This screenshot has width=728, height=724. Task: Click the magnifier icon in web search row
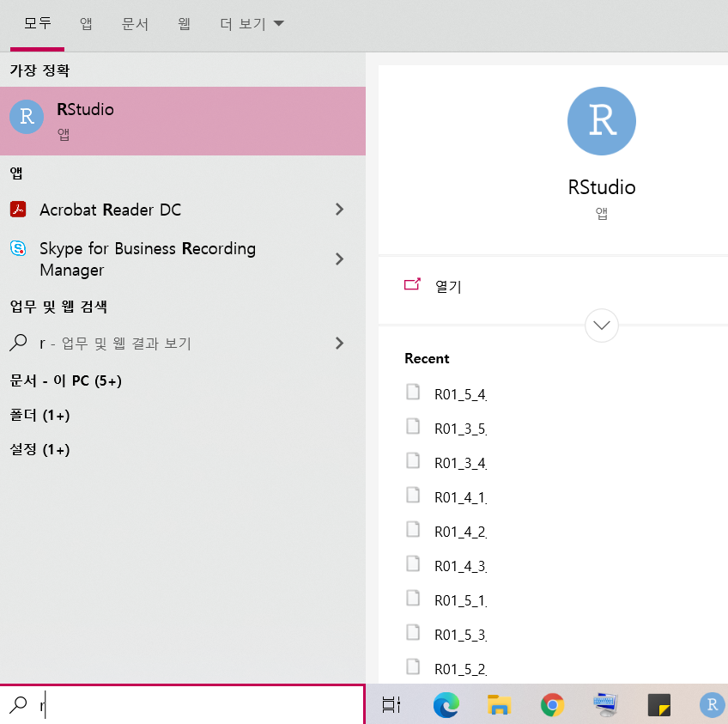pyautogui.click(x=19, y=343)
